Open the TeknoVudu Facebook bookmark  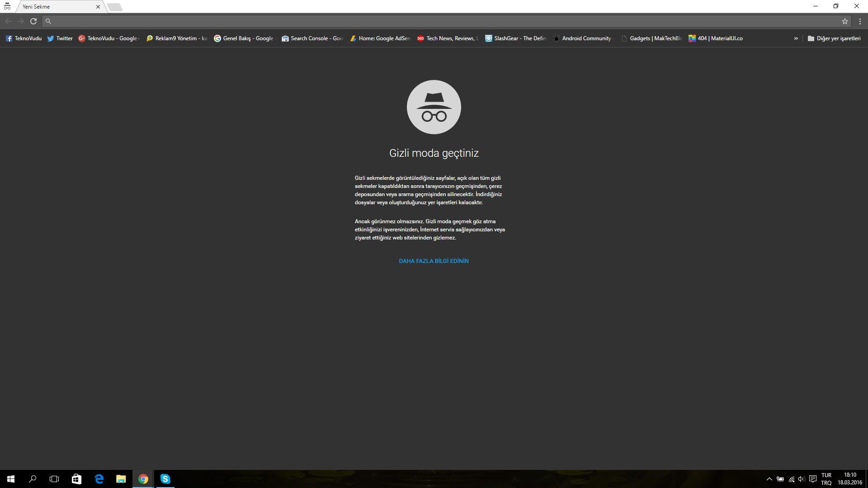tap(24, 38)
